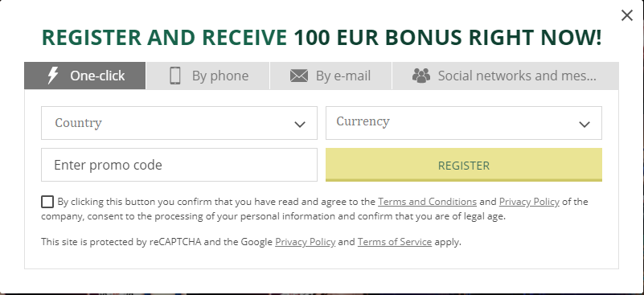The width and height of the screenshot is (644, 295).
Task: Open the Country dropdown field
Action: click(179, 123)
